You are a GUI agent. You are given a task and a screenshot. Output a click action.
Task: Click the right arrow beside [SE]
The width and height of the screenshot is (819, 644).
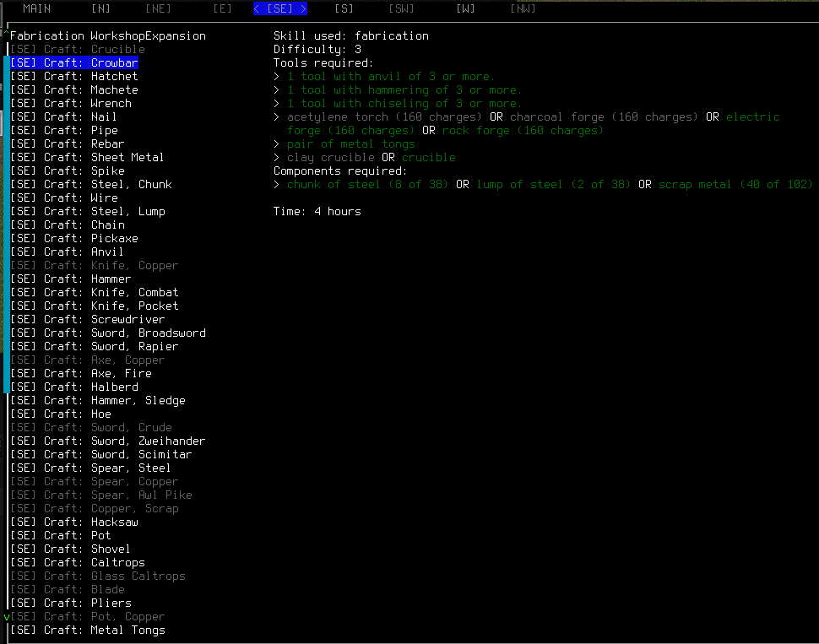(x=303, y=8)
